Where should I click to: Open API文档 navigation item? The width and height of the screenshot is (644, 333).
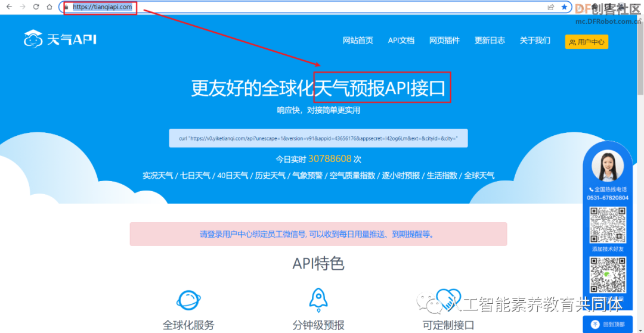click(x=401, y=41)
